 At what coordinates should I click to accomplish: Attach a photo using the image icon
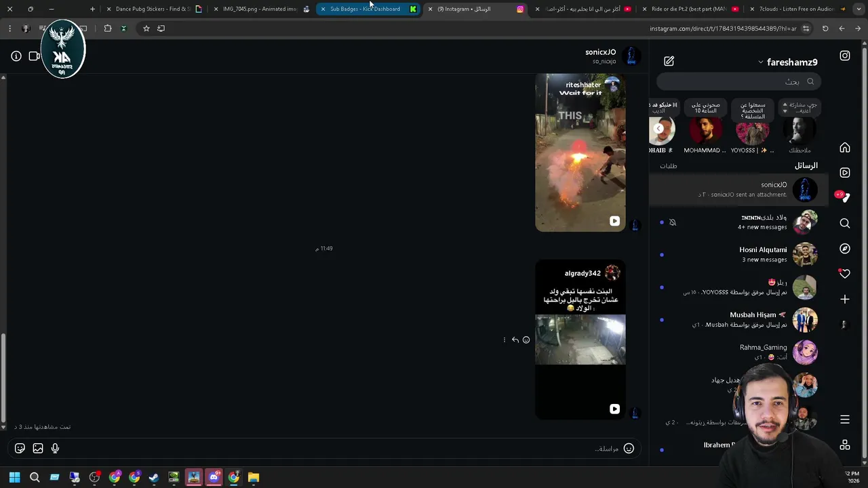tap(38, 448)
